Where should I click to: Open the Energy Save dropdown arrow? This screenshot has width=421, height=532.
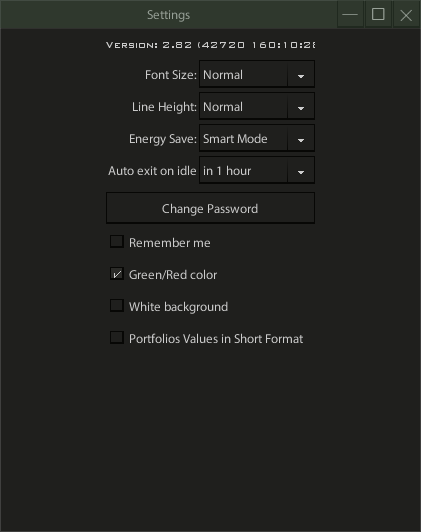pyautogui.click(x=301, y=138)
